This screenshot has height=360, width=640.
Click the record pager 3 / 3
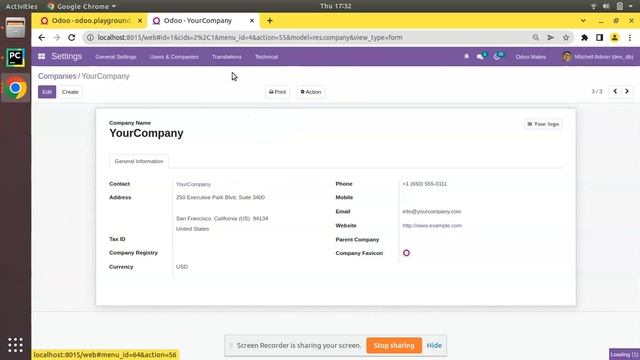tap(597, 91)
